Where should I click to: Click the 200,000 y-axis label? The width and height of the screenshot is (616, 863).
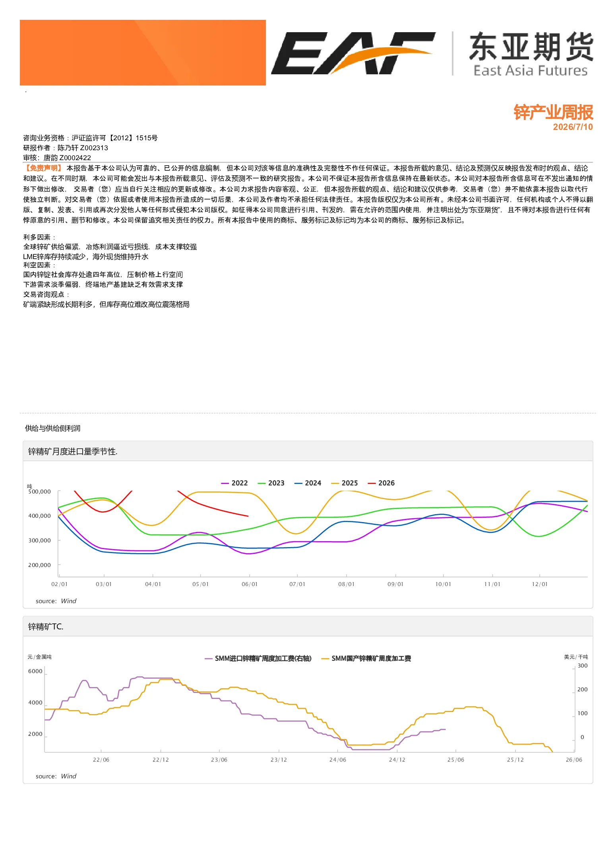[x=39, y=565]
